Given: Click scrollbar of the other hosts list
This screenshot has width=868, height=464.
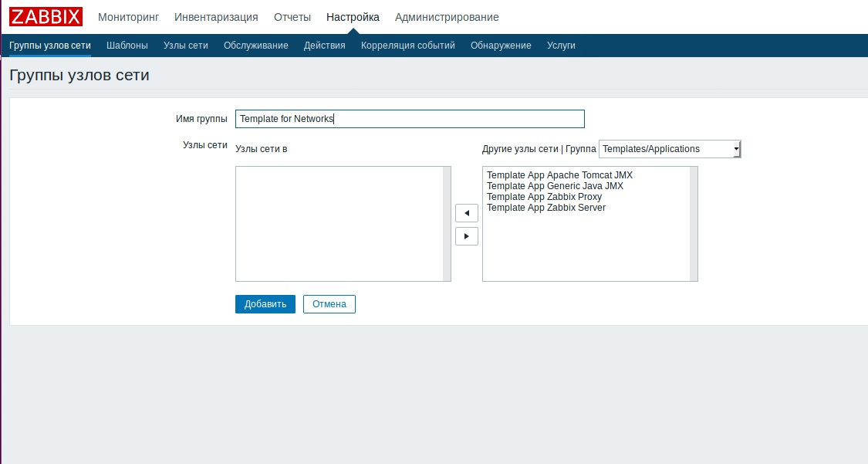Looking at the screenshot, I should tap(694, 224).
